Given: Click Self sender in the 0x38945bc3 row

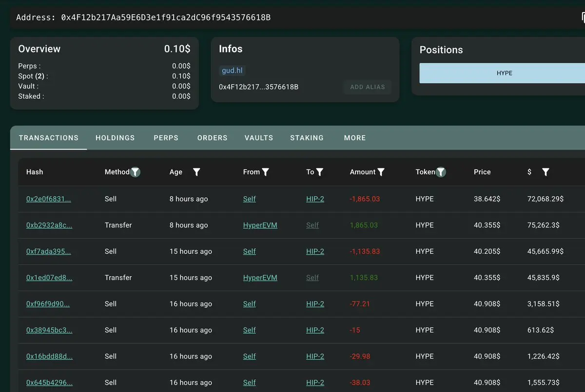Looking at the screenshot, I should 250,330.
